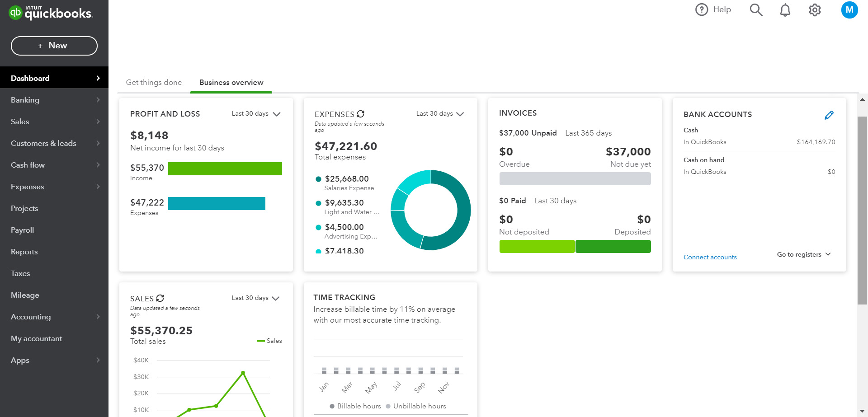
Task: Click the $0 Paid invoices link
Action: (512, 201)
